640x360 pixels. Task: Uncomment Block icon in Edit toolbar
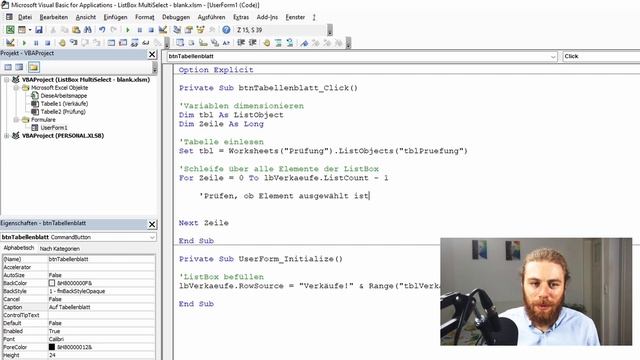[x=290, y=43]
